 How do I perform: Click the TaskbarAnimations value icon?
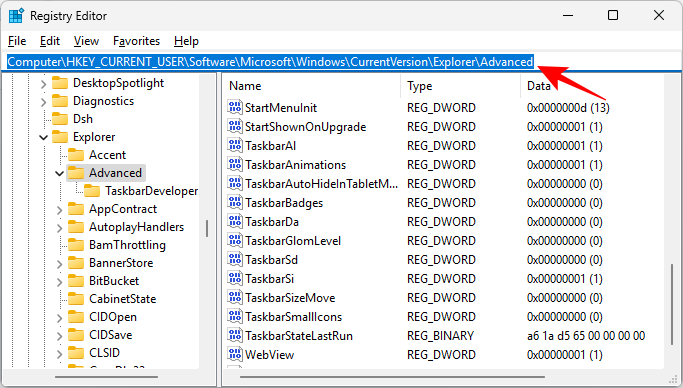[235, 165]
